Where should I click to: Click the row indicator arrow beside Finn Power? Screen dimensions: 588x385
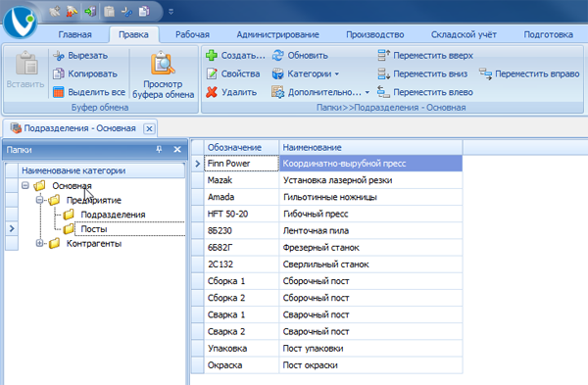[198, 164]
